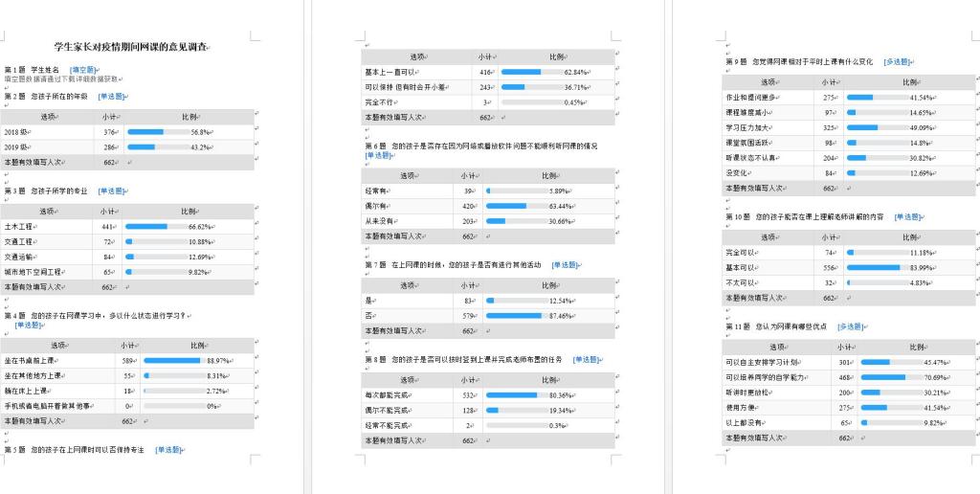
Task: Select the 城市地下空间工程 table cell
Action: tap(33, 272)
